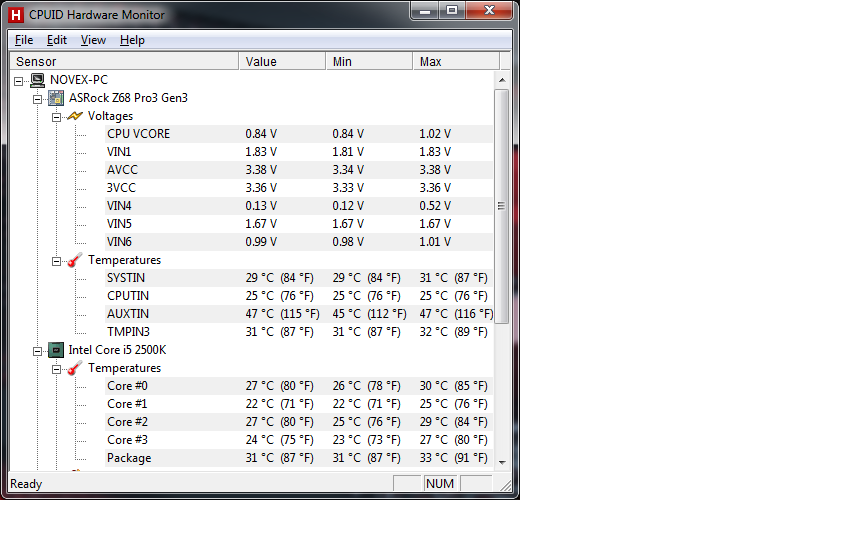Click the Voltages lightning icon
The height and width of the screenshot is (540, 864).
pyautogui.click(x=75, y=116)
